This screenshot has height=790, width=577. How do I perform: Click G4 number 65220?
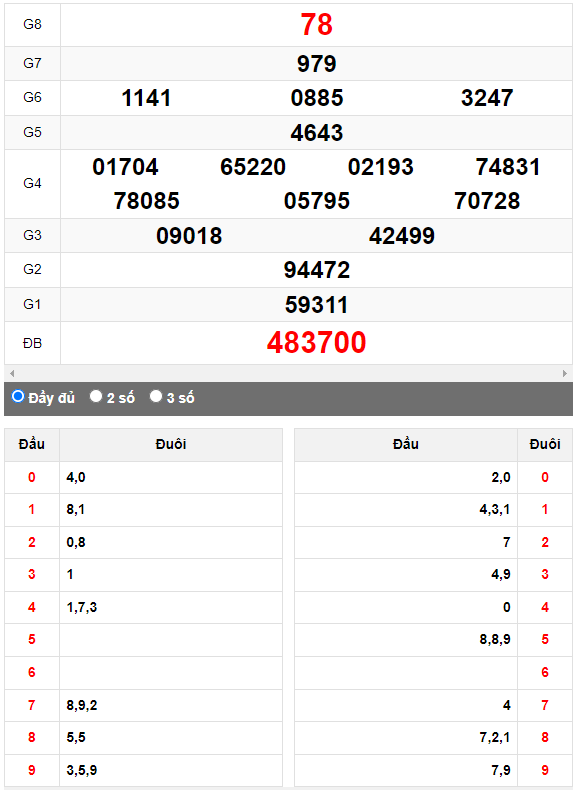pos(253,167)
